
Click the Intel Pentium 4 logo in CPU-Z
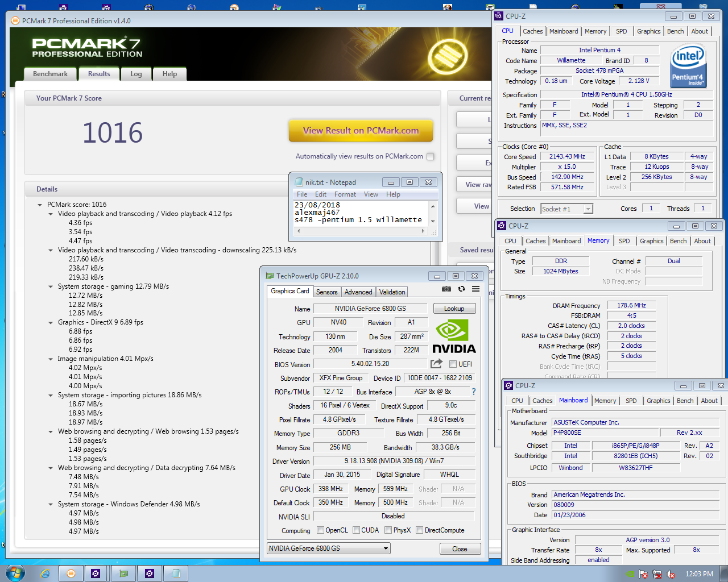[x=688, y=66]
